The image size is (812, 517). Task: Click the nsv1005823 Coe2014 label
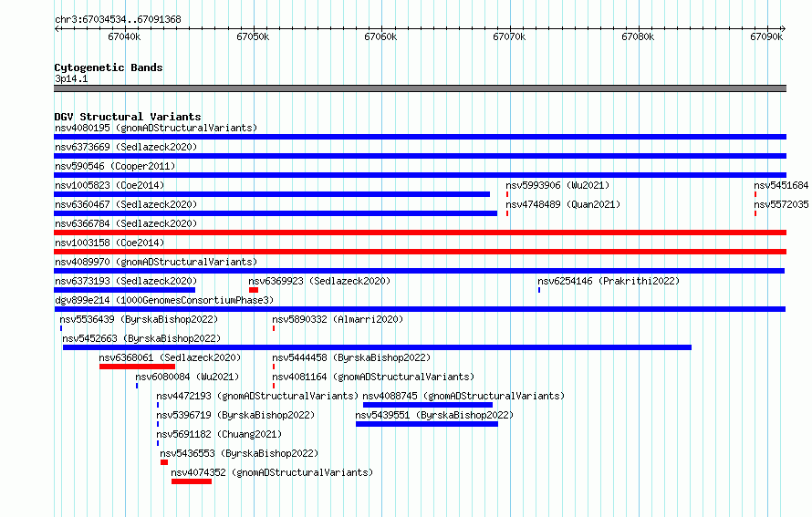pyautogui.click(x=109, y=185)
